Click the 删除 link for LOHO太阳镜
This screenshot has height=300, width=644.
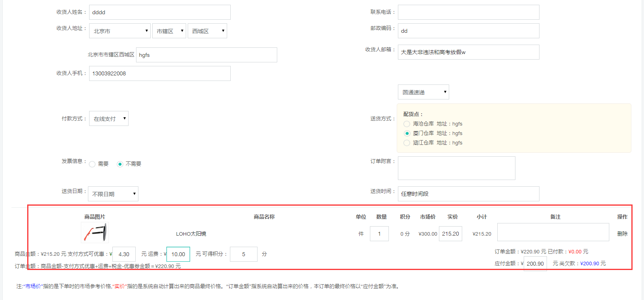tap(622, 234)
